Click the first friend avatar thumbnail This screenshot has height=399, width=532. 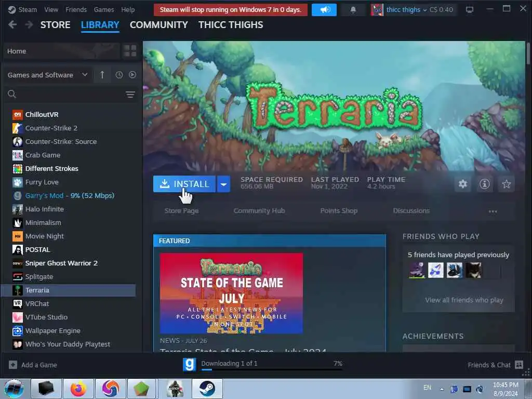[x=416, y=270]
